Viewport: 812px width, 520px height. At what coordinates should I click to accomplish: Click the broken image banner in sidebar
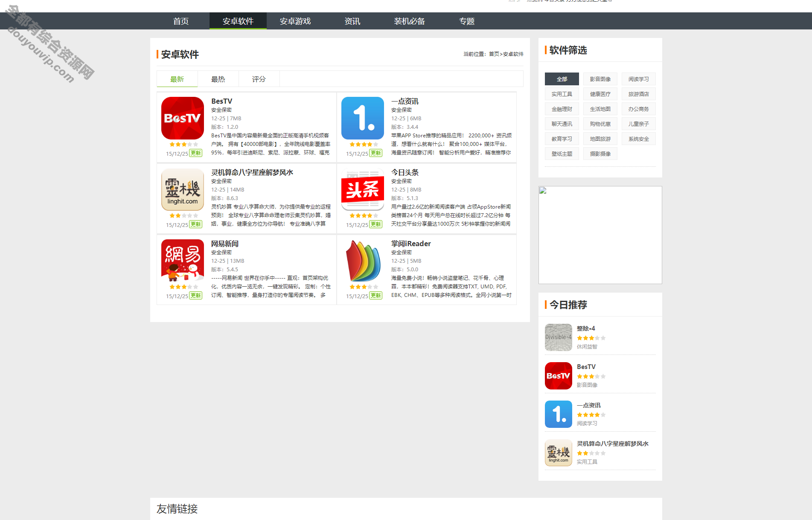click(x=600, y=235)
